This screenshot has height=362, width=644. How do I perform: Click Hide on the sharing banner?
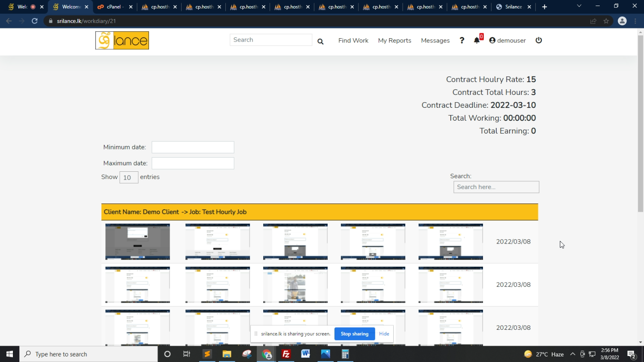[x=384, y=334]
